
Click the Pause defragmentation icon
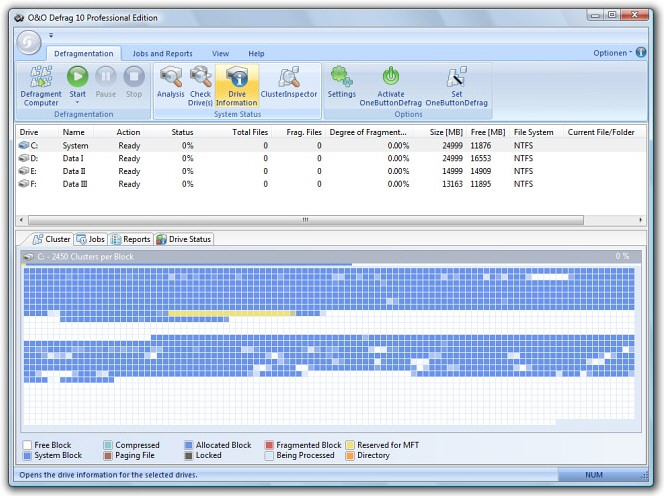pyautogui.click(x=105, y=77)
